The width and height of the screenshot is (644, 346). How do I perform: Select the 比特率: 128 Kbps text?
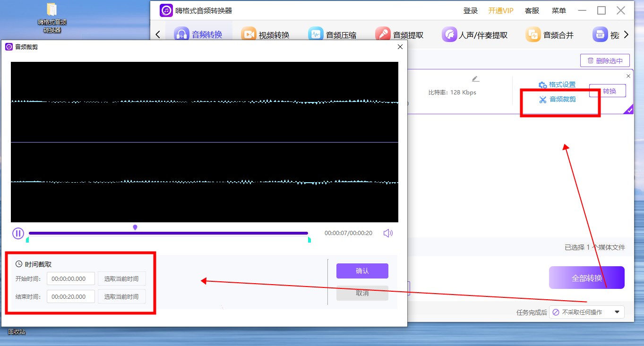(x=452, y=93)
